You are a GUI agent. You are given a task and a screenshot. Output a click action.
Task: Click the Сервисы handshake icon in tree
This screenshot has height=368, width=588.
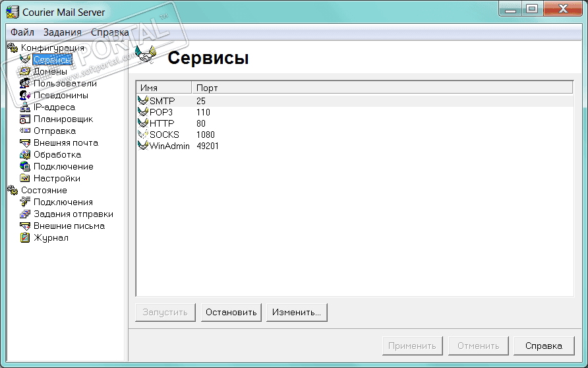tap(25, 59)
